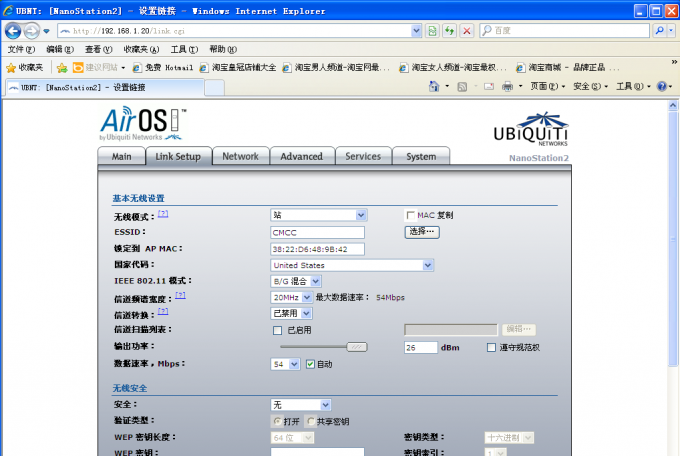Open the 信道转换 channel shifting dropdown
Image resolution: width=680 pixels, height=456 pixels.
291,313
